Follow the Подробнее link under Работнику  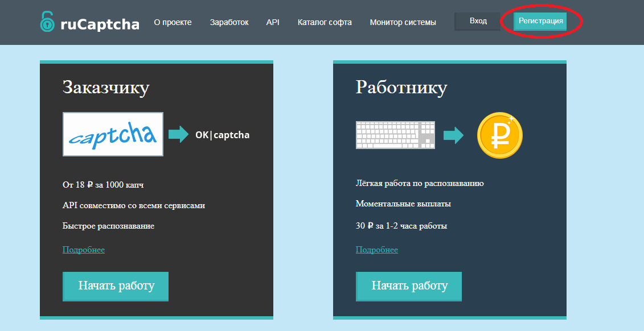pyautogui.click(x=377, y=250)
